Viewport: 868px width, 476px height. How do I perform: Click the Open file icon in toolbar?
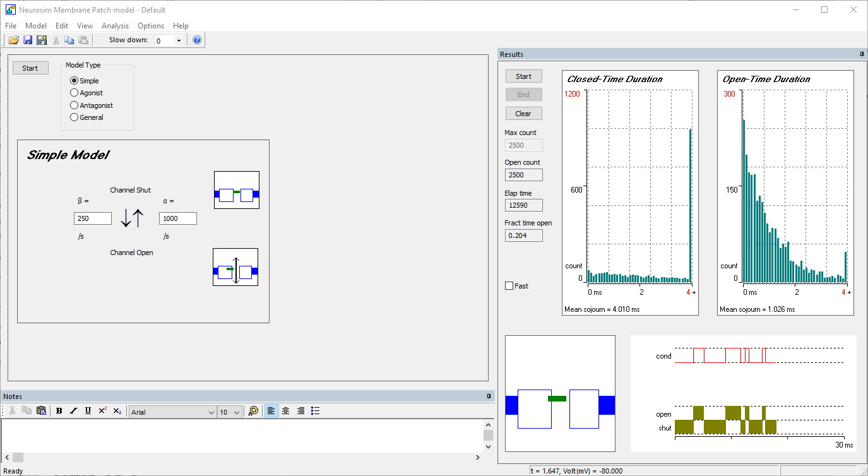point(14,40)
